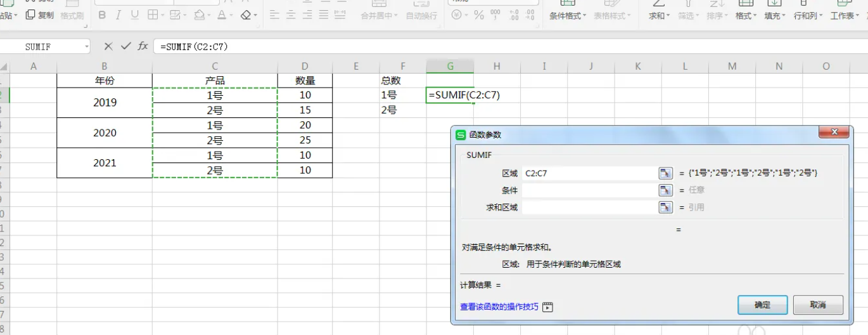Click the 数量 header cell
The width and height of the screenshot is (868, 335).
(305, 81)
